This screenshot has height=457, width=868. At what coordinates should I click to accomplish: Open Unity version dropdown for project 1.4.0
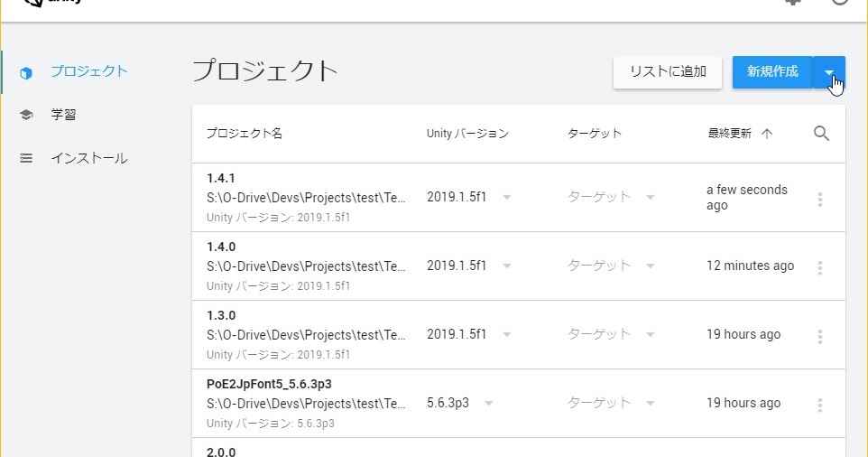tap(468, 266)
